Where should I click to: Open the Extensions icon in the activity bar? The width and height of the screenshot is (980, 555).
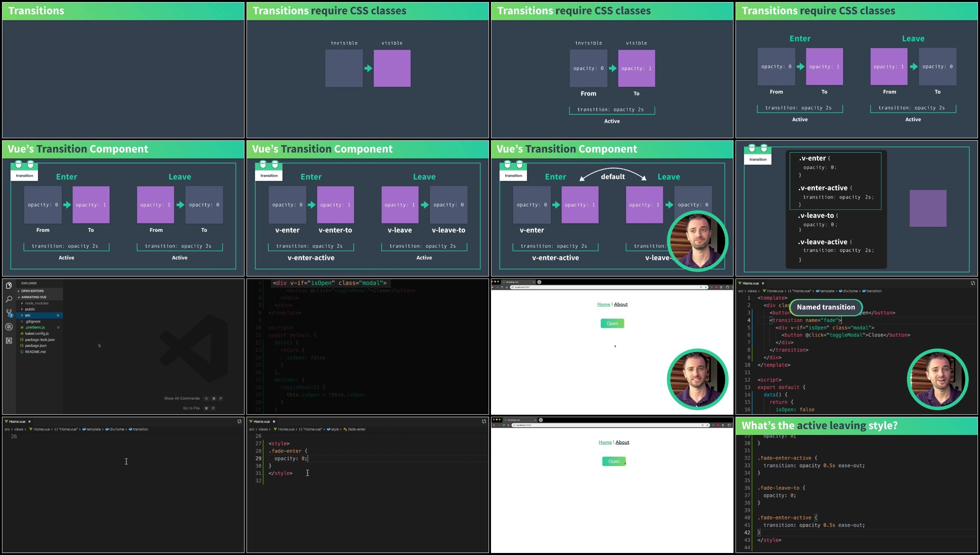(9, 340)
